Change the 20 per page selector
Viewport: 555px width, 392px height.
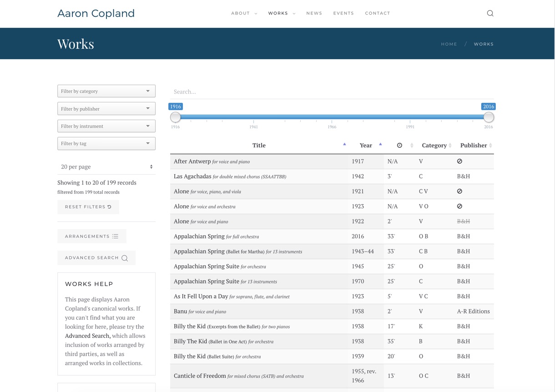coord(106,167)
